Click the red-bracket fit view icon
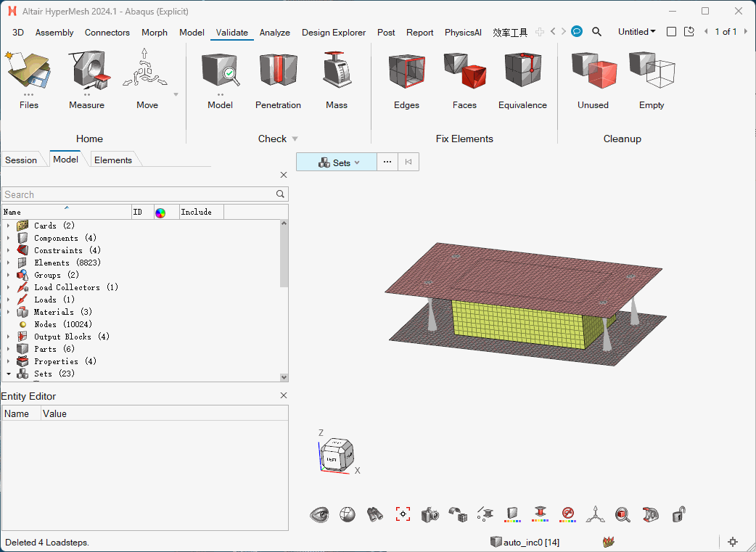The height and width of the screenshot is (552, 756). (x=403, y=514)
